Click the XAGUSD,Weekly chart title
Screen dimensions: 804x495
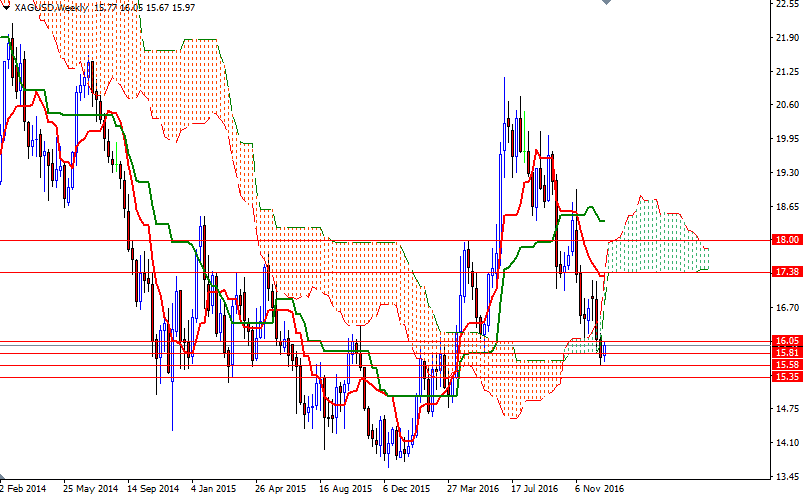[51, 8]
